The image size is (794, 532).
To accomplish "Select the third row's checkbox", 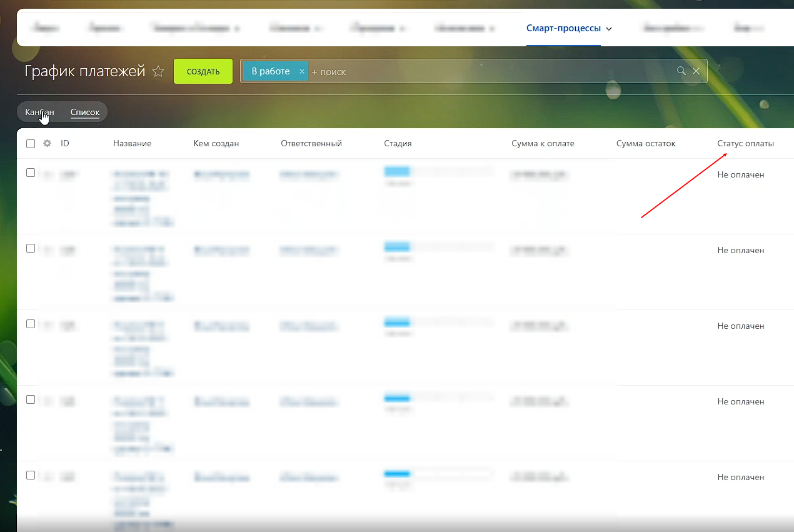I will (31, 324).
